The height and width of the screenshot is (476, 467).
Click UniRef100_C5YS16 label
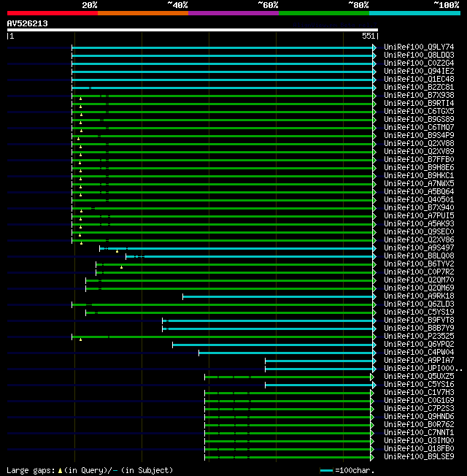click(x=419, y=385)
